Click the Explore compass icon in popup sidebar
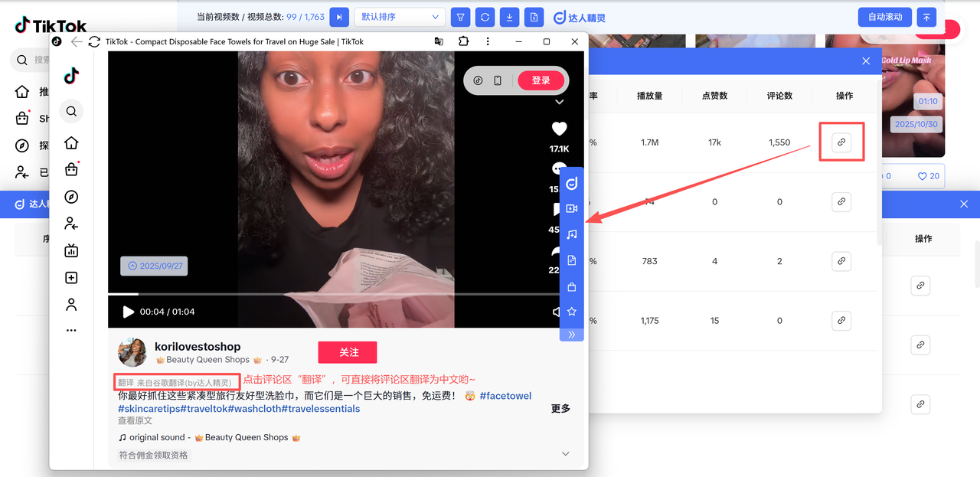The image size is (980, 477). click(x=71, y=197)
